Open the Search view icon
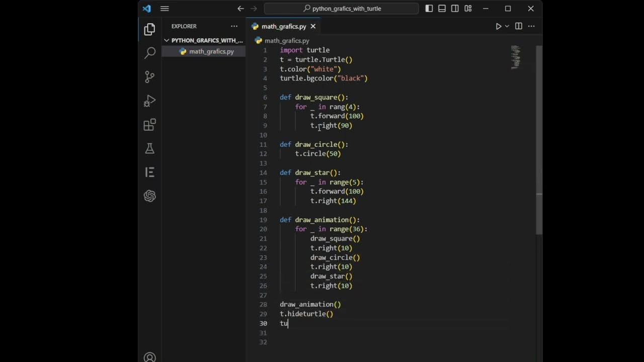Viewport: 644px width, 362px height. (149, 53)
